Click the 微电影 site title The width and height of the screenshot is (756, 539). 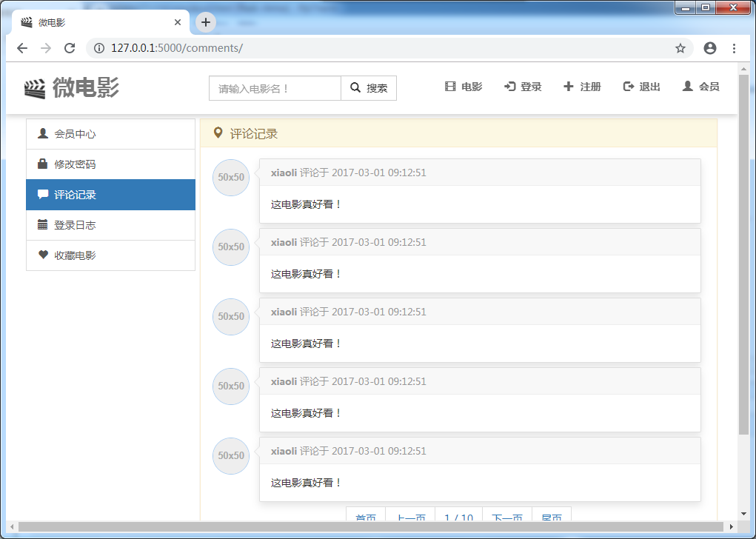(x=86, y=88)
